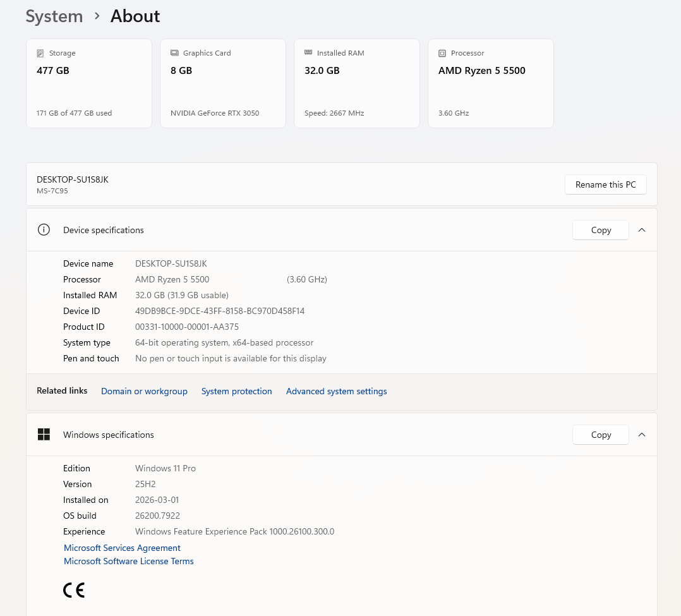Screen dimensions: 681x616
Task: Click the 171 GB of 477 GB used text
Action: click(75, 113)
